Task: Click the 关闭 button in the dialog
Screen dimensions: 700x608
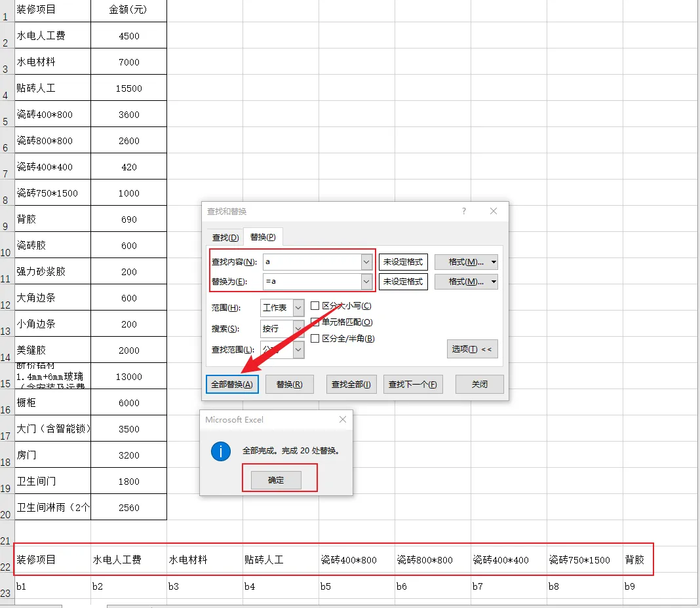Action: pos(480,385)
